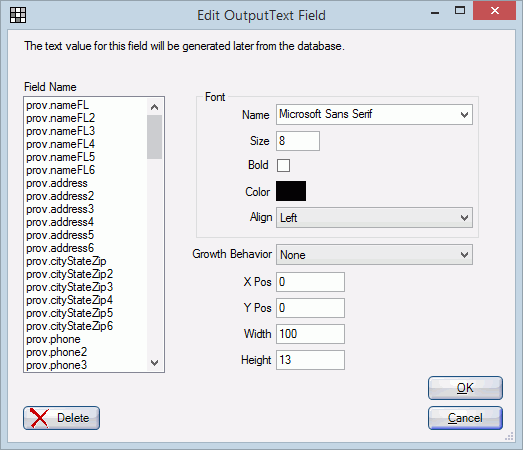
Task: Maximize the Edit OutputText Field window
Action: (460, 11)
